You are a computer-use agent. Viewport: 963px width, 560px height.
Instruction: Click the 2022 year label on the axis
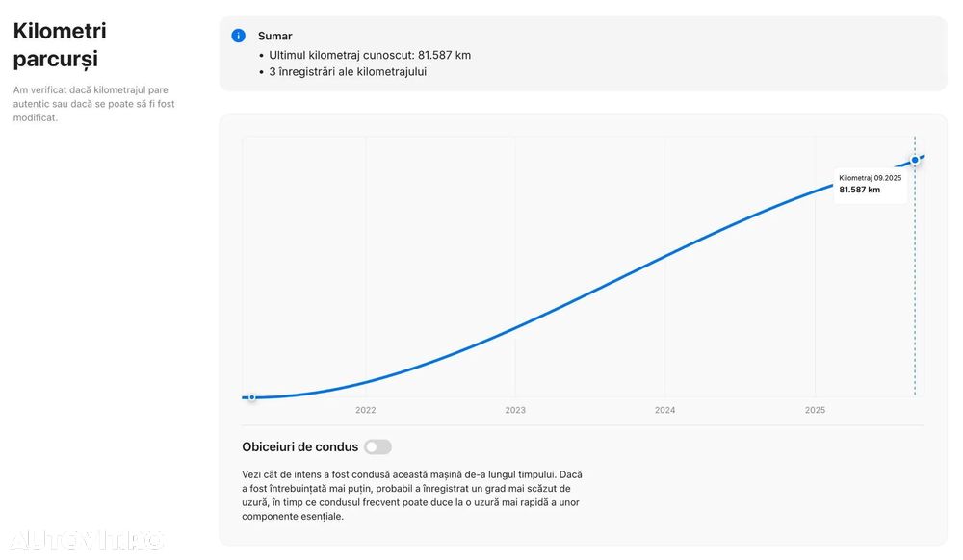point(366,410)
